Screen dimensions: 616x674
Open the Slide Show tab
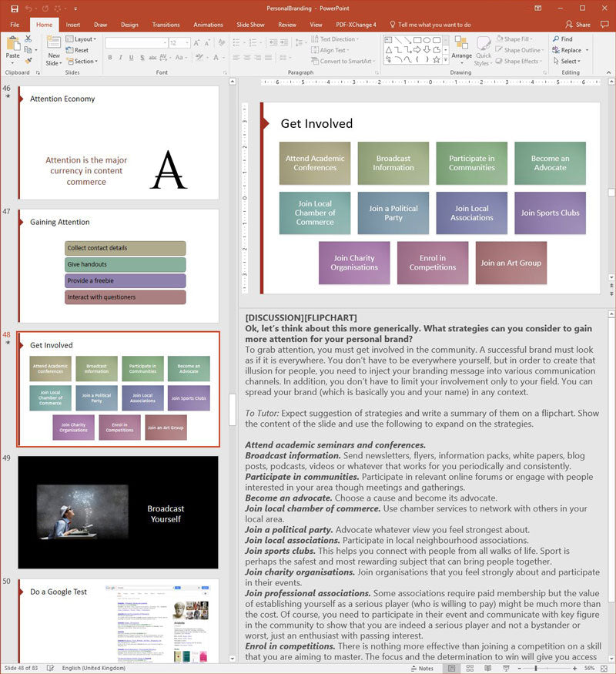250,25
